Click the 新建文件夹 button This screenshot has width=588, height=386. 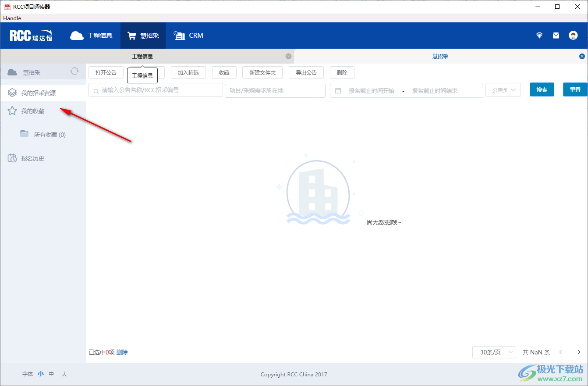tap(262, 72)
